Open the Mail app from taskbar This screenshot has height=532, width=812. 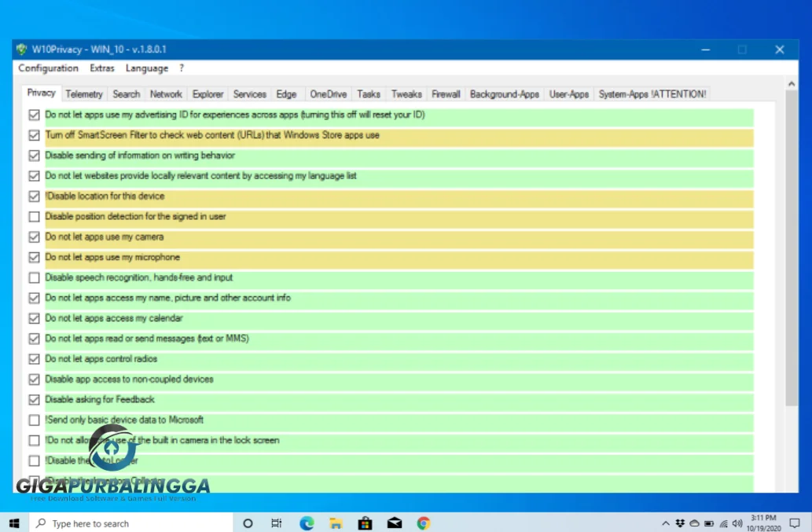pos(395,523)
